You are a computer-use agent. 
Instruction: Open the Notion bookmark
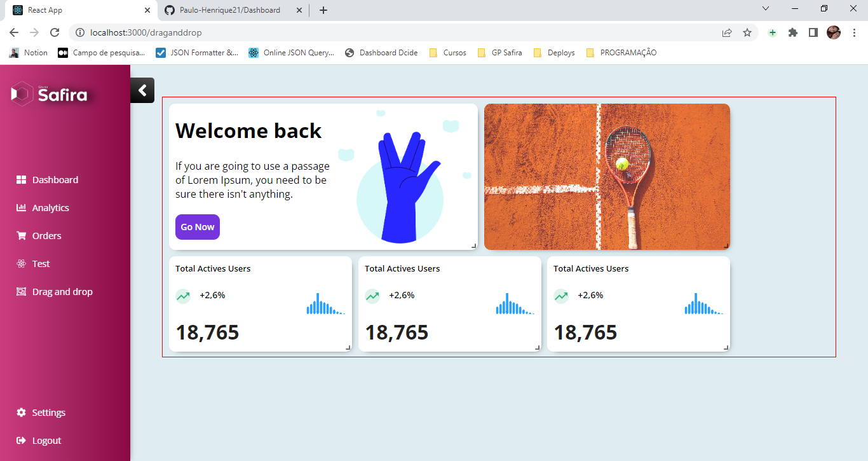pos(29,53)
